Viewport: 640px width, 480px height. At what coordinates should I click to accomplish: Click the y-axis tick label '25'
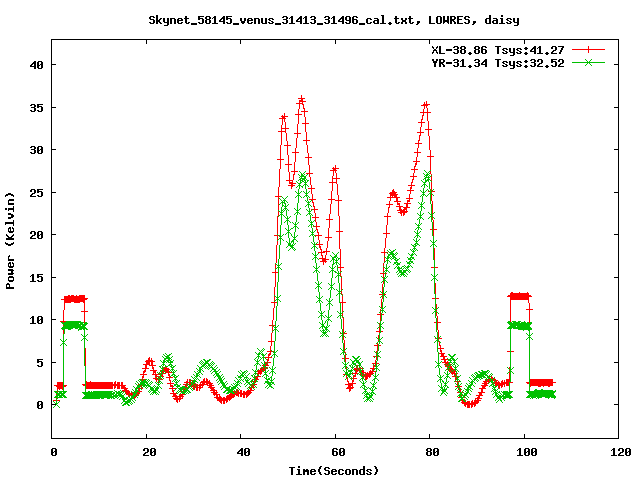click(37, 193)
